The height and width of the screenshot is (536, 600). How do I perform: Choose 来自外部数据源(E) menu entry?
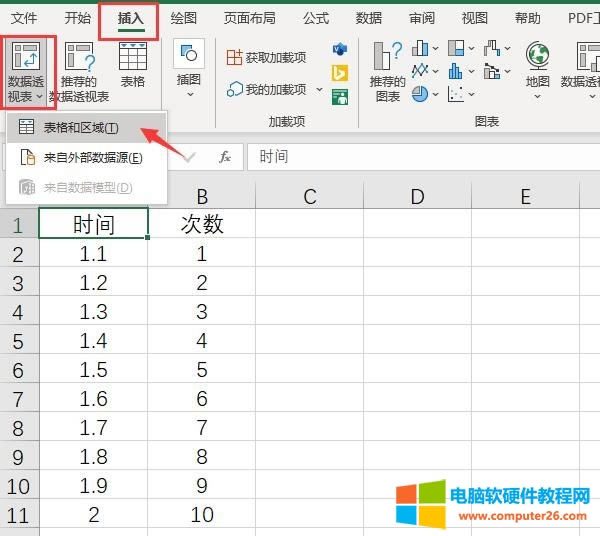click(92, 157)
